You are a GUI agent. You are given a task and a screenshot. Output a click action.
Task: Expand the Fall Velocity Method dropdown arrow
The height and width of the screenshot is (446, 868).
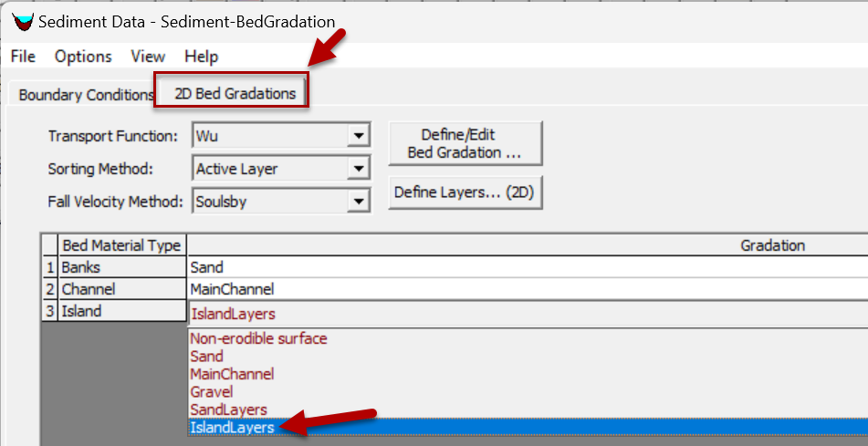click(x=358, y=202)
